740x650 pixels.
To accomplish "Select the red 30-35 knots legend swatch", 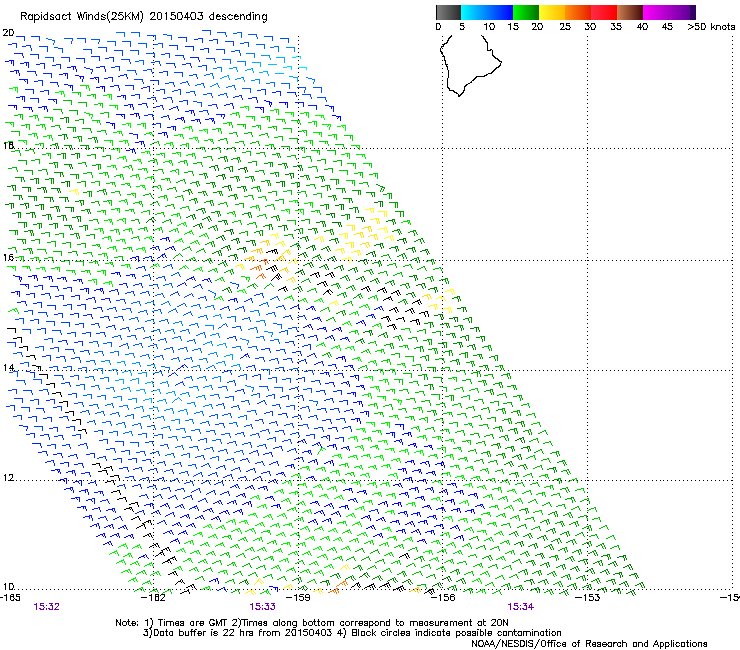I will tap(604, 12).
